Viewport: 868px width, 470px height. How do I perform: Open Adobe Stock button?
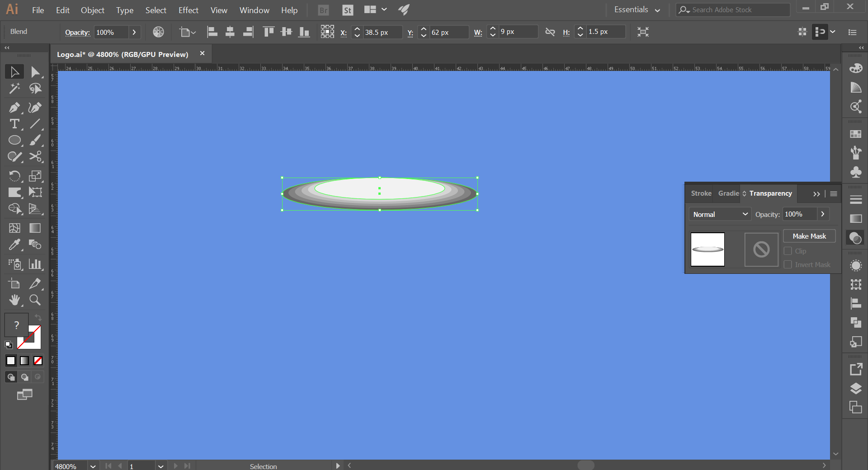(348, 10)
